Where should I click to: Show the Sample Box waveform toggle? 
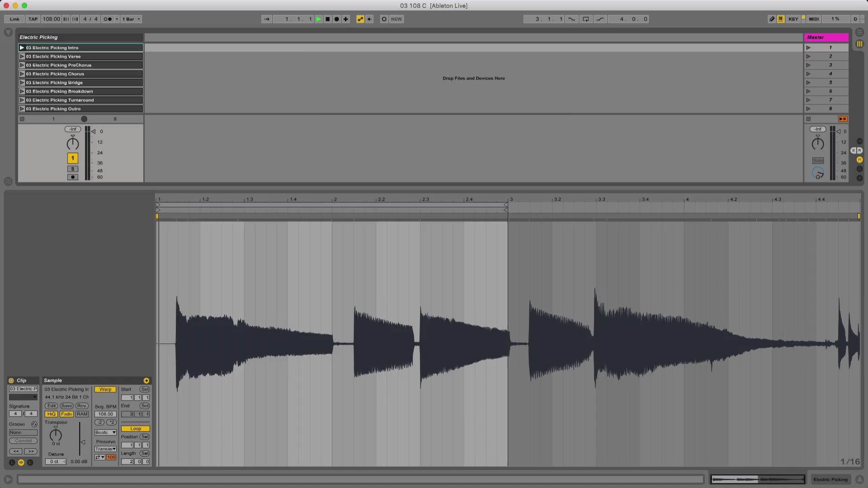[x=21, y=463]
